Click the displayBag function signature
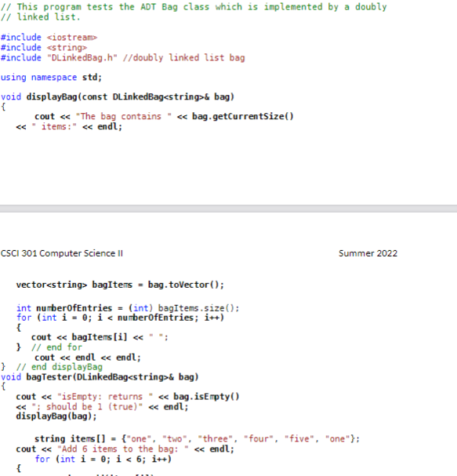 pos(118,96)
